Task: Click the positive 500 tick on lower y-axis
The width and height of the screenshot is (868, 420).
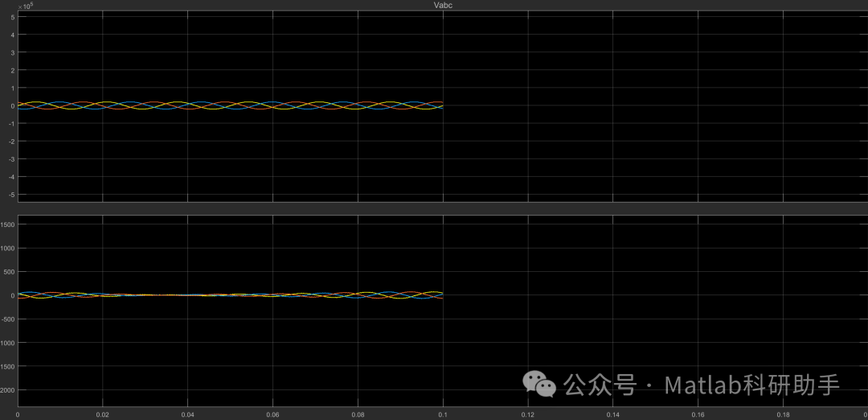Action: 9,272
